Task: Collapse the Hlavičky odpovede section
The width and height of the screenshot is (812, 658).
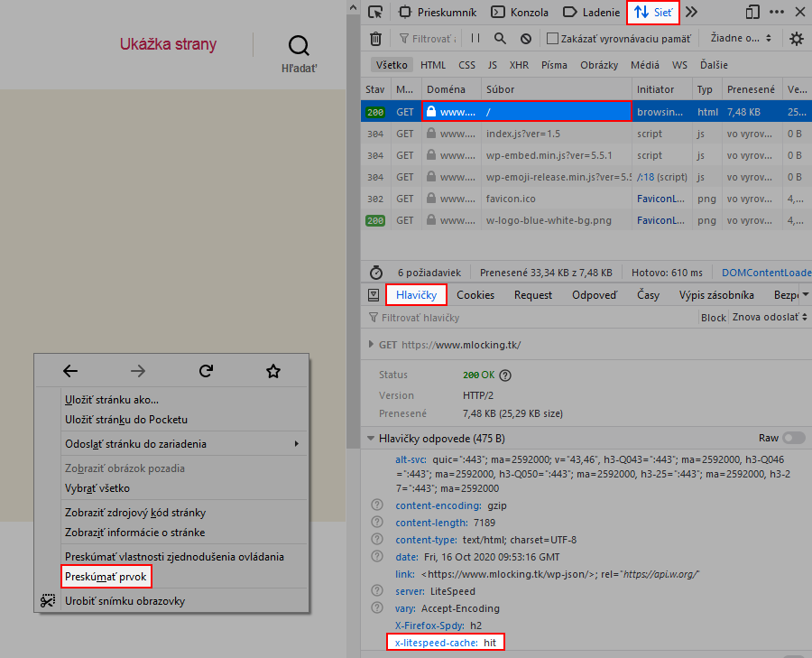Action: pos(371,439)
